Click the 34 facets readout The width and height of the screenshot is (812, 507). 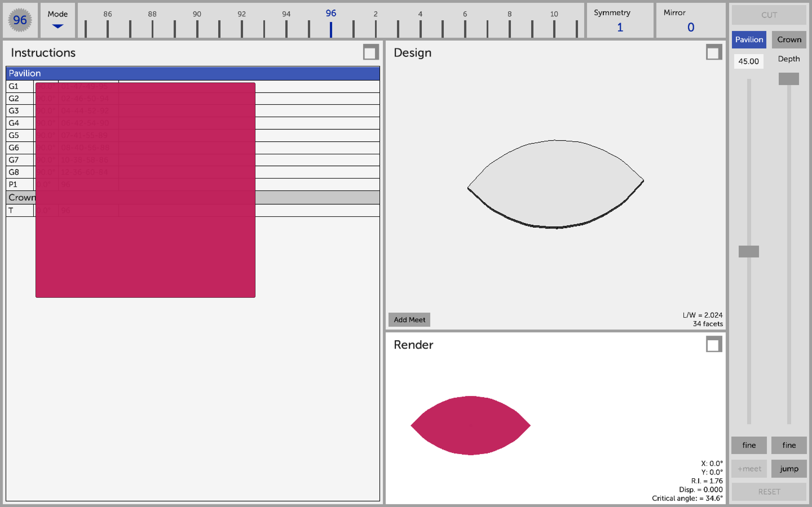708,324
